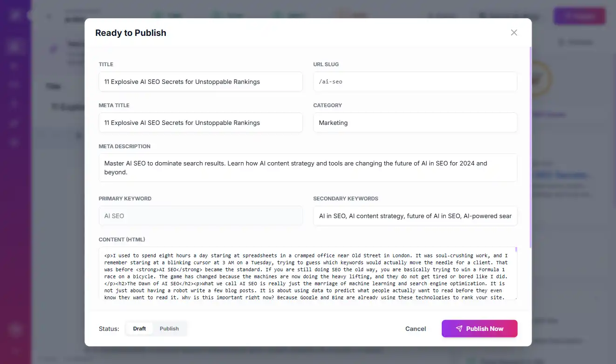
Task: Click the lowest navigation icon above the sidebar footer
Action: tap(16, 142)
